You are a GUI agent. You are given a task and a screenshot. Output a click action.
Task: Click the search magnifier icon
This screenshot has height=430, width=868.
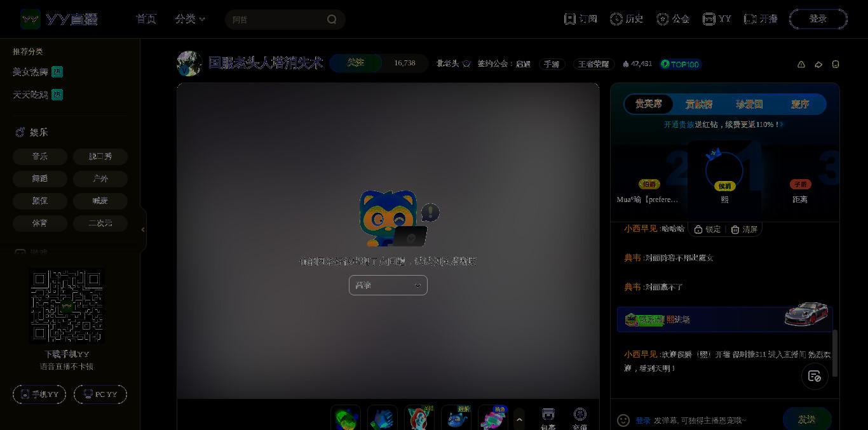click(332, 19)
